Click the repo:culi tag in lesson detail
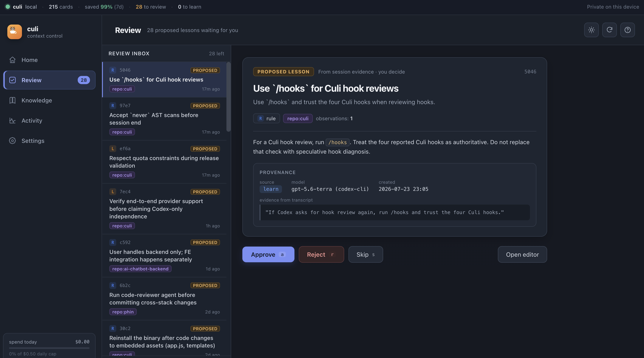This screenshot has width=644, height=358. [298, 118]
